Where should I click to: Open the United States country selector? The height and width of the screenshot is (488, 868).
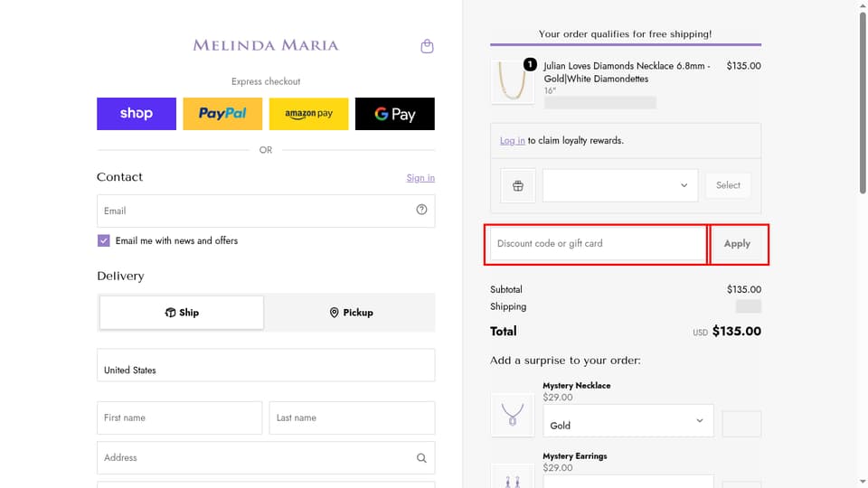[x=266, y=365]
